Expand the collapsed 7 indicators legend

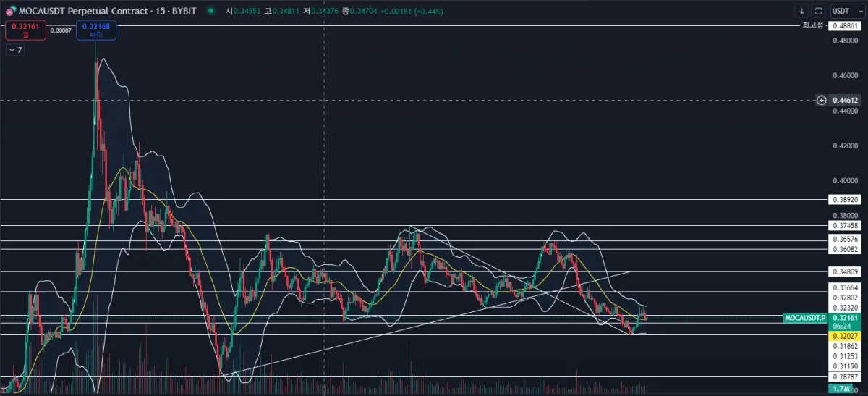click(x=15, y=50)
